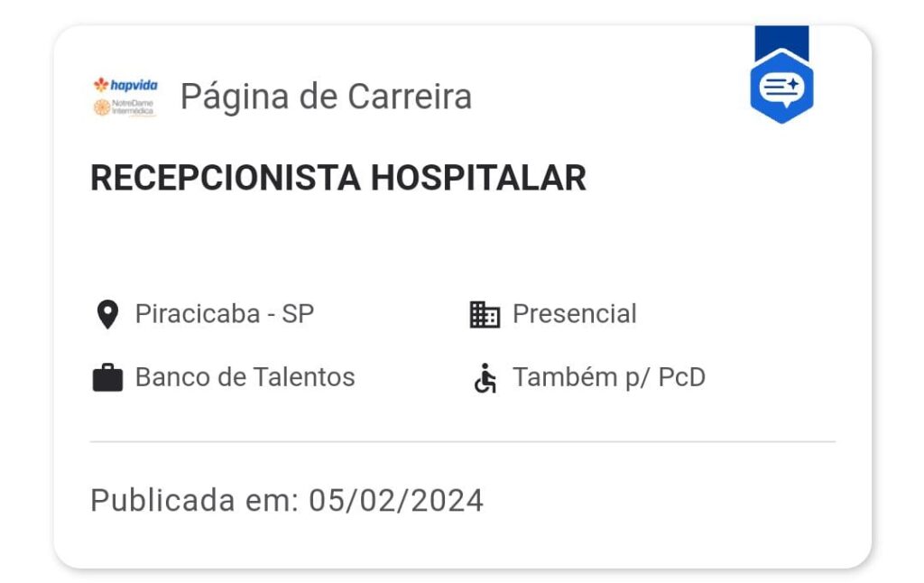Viewport: 924px width, 583px height.
Task: Click the divider line above publication date
Action: tap(463, 441)
